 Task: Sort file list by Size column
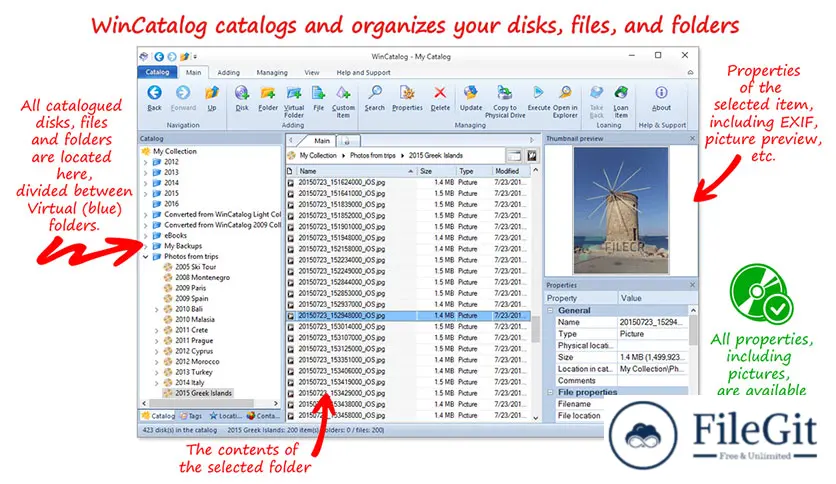[436, 171]
